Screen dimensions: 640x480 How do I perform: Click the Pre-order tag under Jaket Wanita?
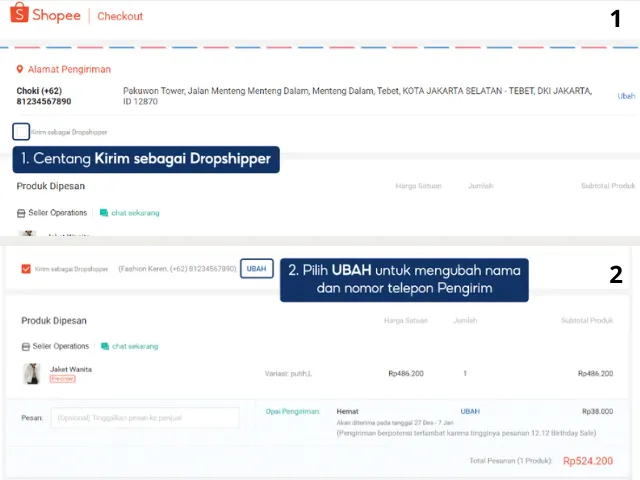tap(62, 379)
